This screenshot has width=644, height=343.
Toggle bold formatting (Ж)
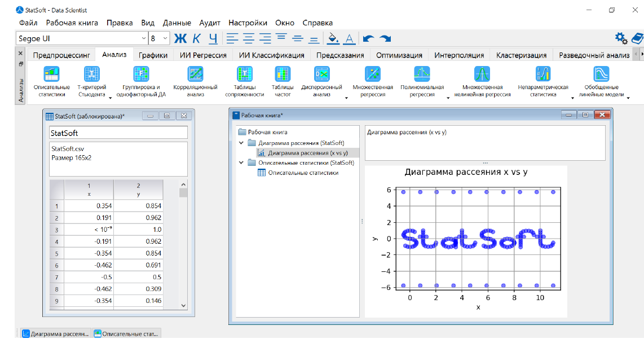coord(180,38)
